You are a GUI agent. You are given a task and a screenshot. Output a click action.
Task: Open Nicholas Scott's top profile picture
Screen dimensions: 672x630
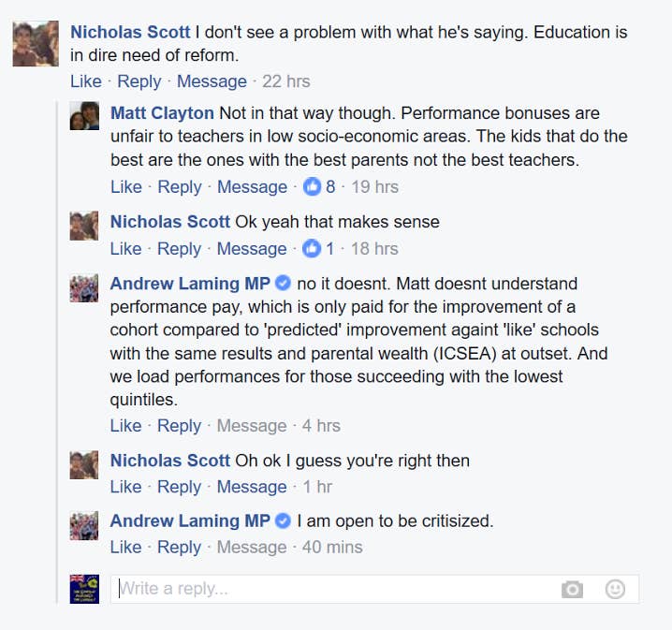[36, 44]
